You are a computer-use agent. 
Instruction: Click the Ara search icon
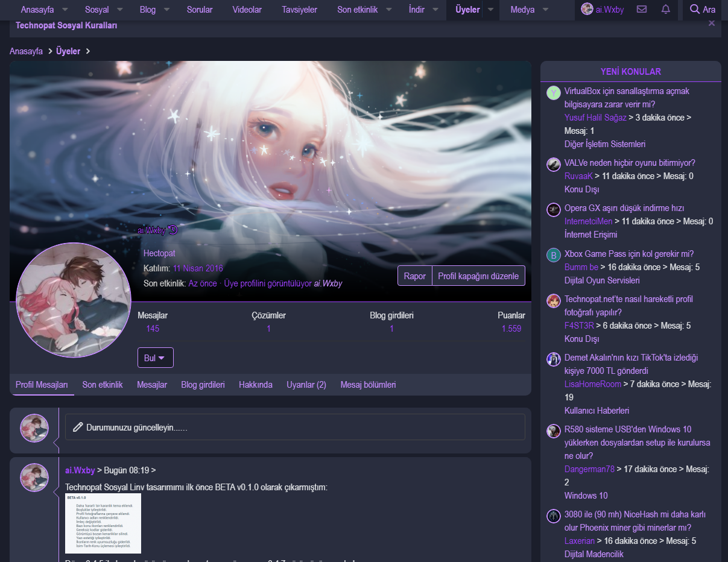(x=694, y=9)
